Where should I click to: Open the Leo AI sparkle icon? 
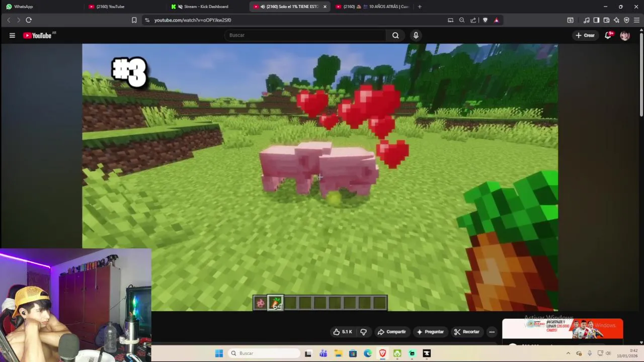click(616, 20)
